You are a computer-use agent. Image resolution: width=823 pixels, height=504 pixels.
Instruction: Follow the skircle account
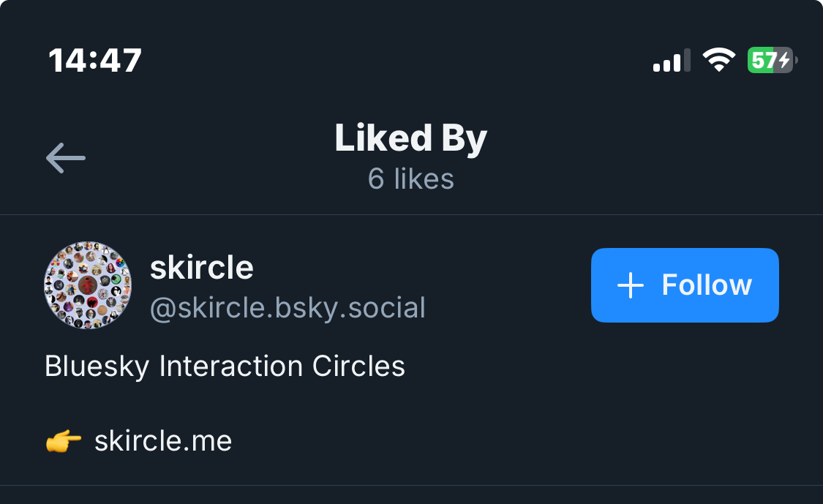coord(685,285)
